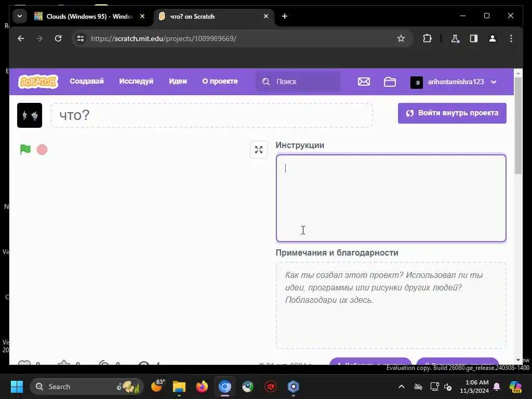Launch Firefox from taskbar
The image size is (532, 399).
tap(202, 387)
